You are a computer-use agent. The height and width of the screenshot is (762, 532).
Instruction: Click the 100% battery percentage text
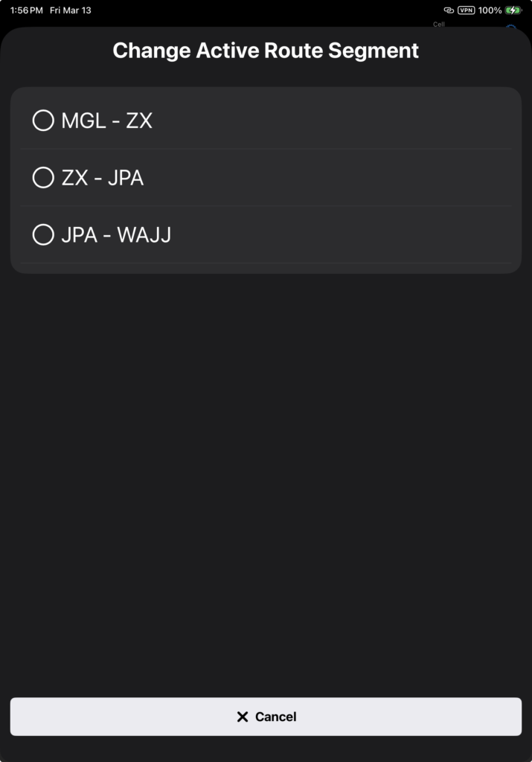(x=490, y=10)
